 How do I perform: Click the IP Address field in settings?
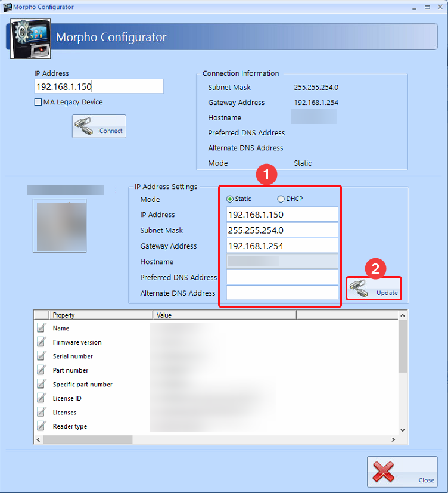(x=282, y=215)
